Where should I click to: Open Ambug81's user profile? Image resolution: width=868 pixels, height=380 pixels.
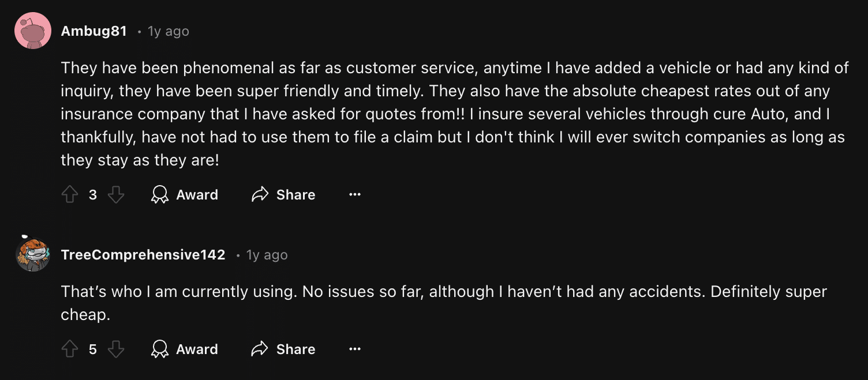(x=94, y=31)
